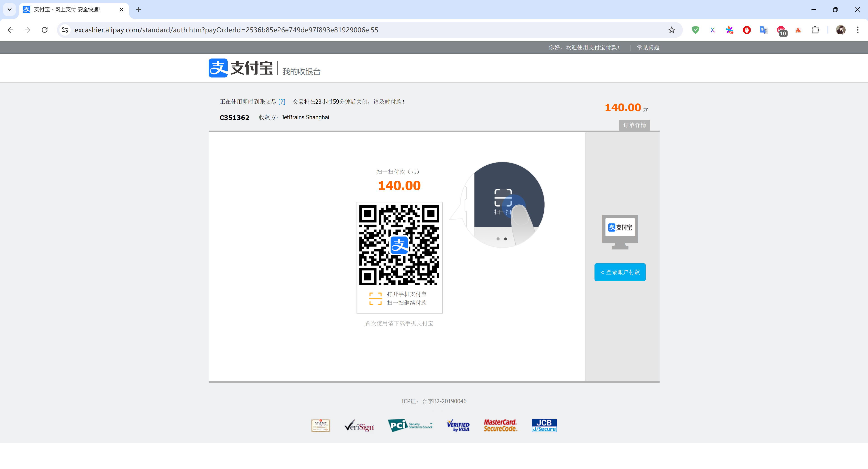Click 登录账户付款 button

click(x=620, y=272)
